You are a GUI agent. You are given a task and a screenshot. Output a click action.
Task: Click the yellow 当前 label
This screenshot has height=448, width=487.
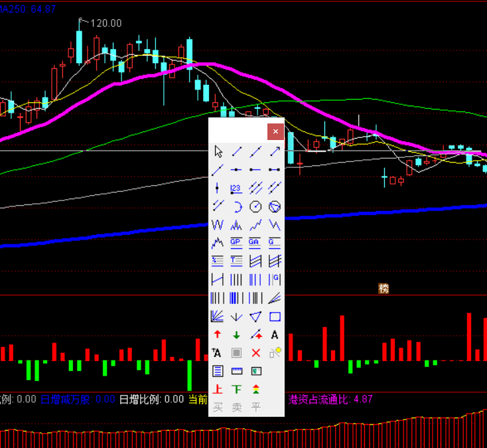coord(198,400)
